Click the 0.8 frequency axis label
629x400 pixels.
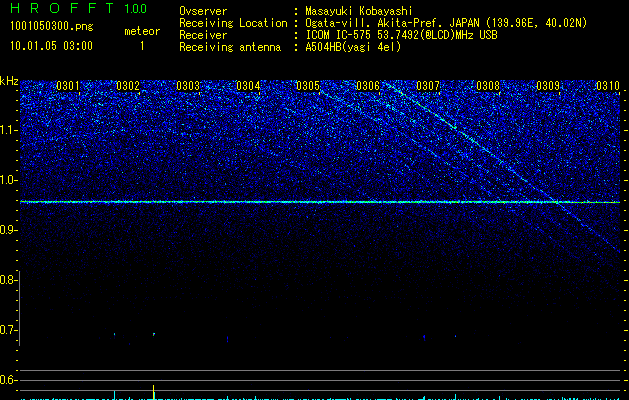(8, 280)
